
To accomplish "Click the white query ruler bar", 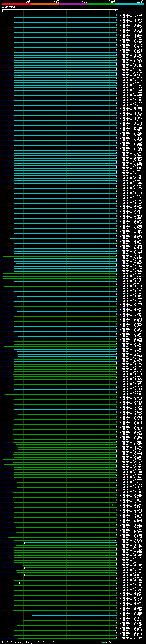I will (60, 9).
